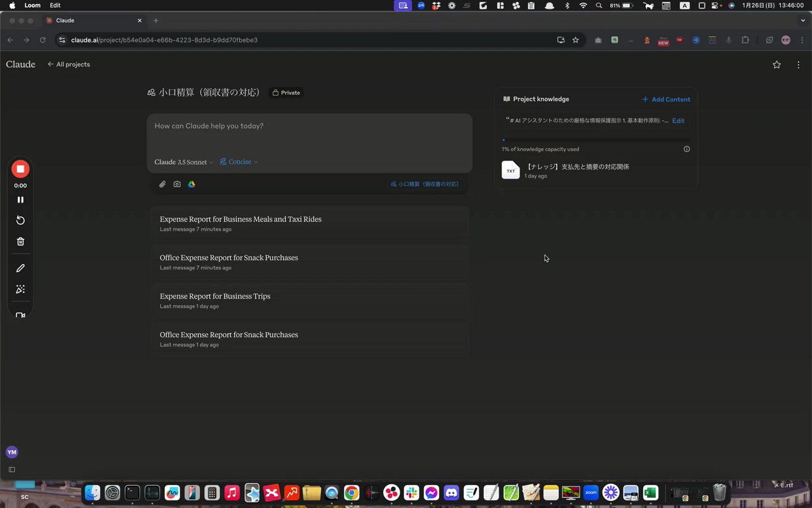The height and width of the screenshot is (508, 812).
Task: Bookmark this page with the star icon
Action: point(575,40)
